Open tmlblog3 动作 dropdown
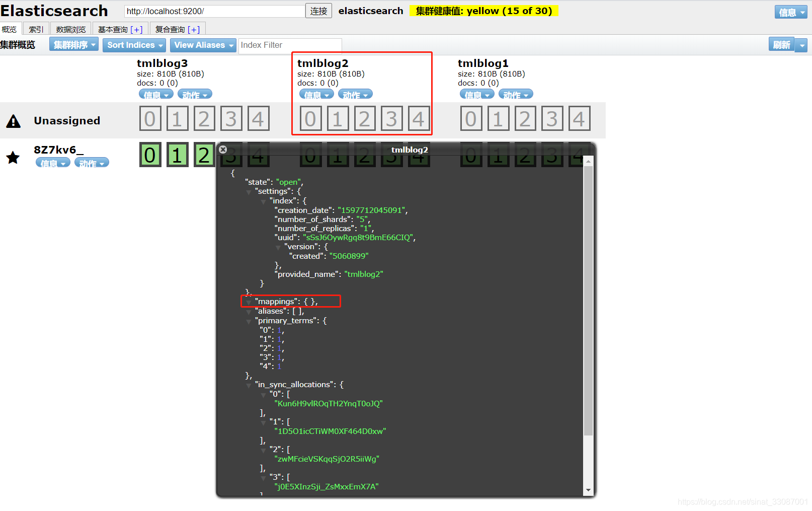Image resolution: width=812 pixels, height=511 pixels. 195,94
